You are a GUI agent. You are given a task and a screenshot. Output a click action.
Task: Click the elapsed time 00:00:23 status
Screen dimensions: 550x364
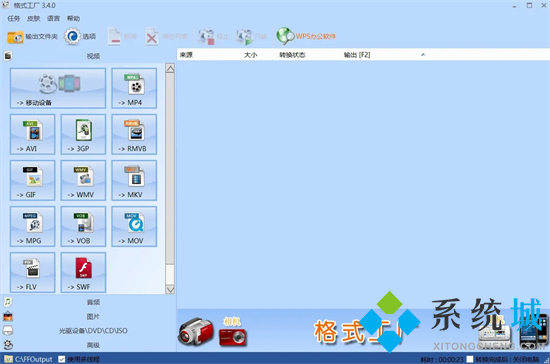pyautogui.click(x=442, y=359)
